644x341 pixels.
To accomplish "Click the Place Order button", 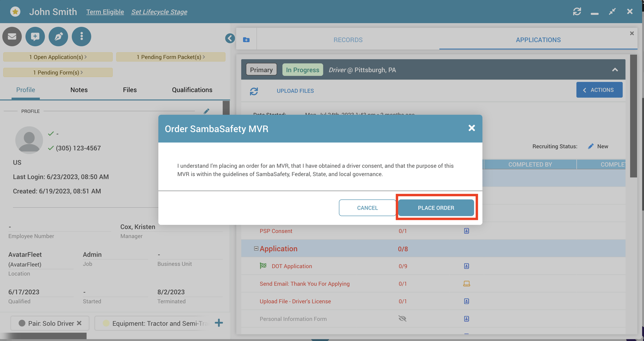I will click(436, 207).
